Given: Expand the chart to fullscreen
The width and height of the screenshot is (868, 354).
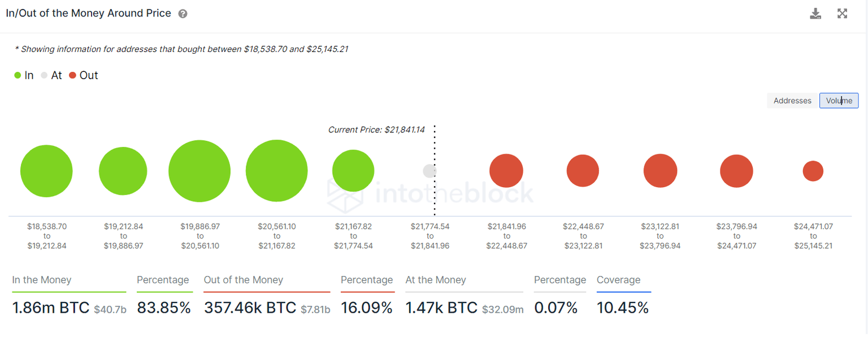Looking at the screenshot, I should click(842, 13).
